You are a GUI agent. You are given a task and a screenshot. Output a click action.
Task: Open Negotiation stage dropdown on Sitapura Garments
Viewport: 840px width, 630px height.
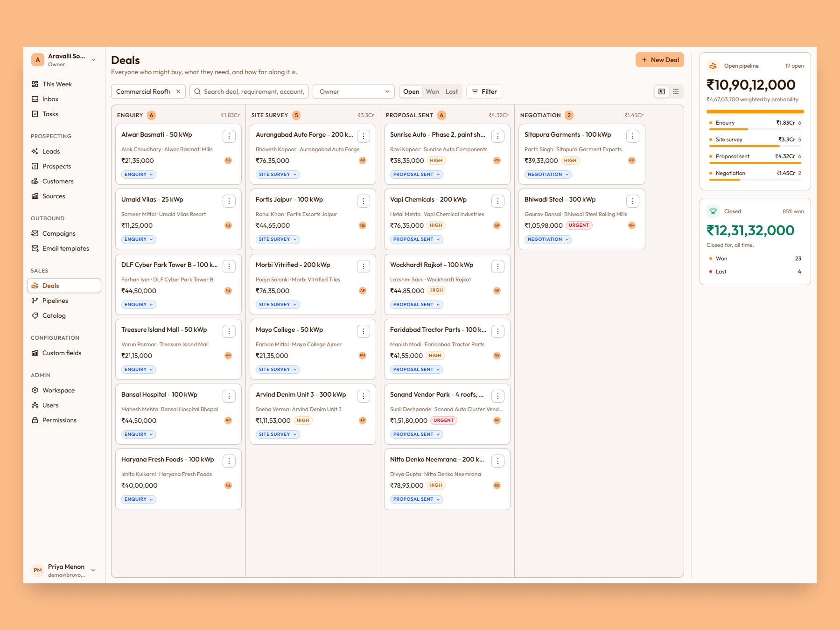coord(548,175)
